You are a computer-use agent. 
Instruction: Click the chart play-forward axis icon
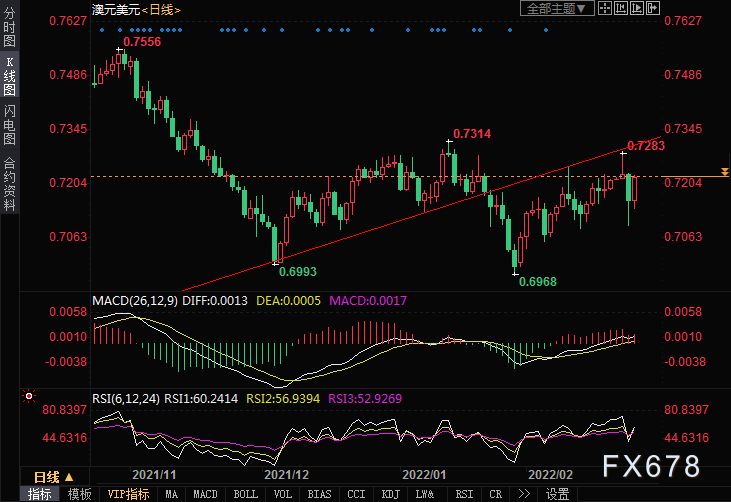[x=637, y=8]
